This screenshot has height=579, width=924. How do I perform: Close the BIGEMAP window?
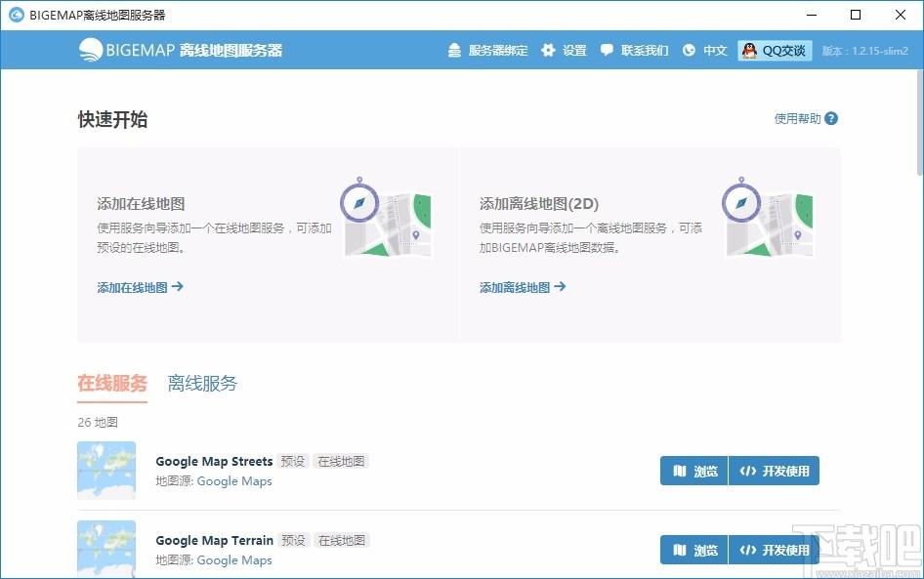pyautogui.click(x=900, y=15)
